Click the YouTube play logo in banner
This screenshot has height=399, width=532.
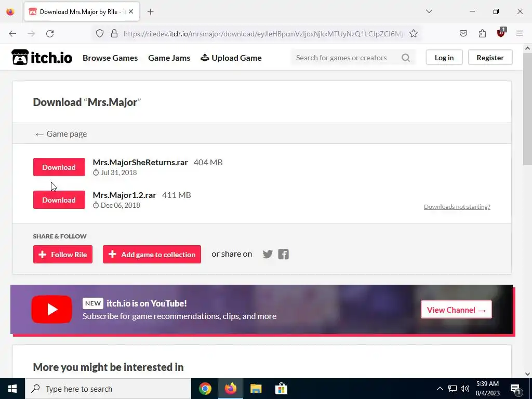pos(51,310)
